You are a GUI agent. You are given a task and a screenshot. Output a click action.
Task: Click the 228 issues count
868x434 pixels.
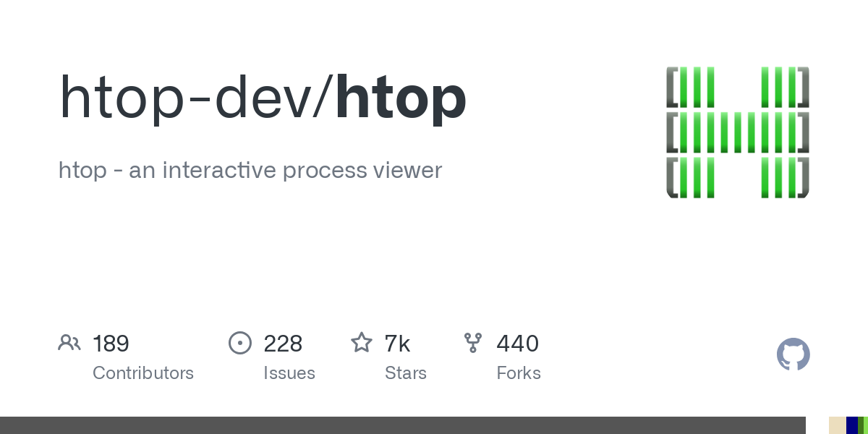click(283, 344)
